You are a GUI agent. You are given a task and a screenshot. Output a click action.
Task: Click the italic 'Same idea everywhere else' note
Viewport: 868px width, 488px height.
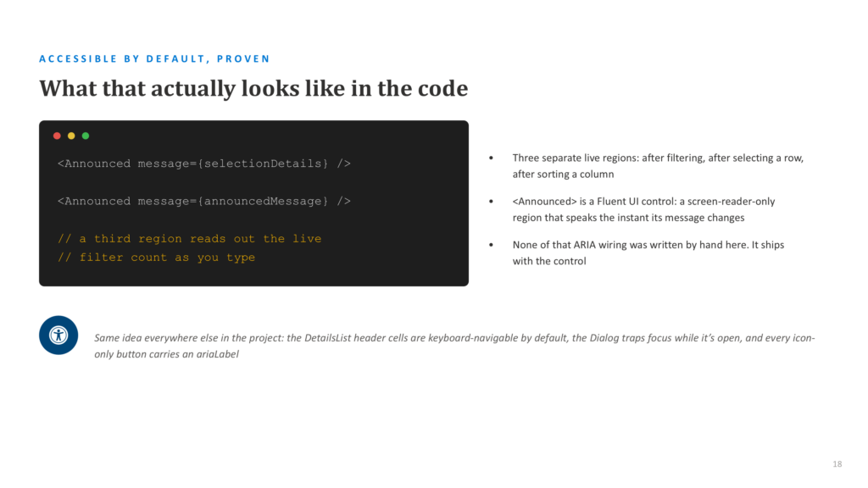pyautogui.click(x=454, y=346)
